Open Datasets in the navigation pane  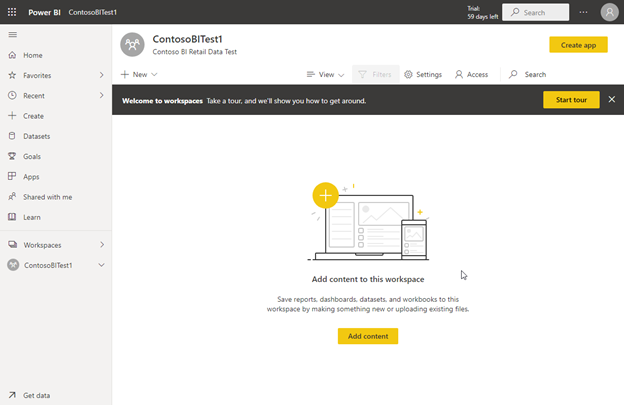tap(37, 136)
